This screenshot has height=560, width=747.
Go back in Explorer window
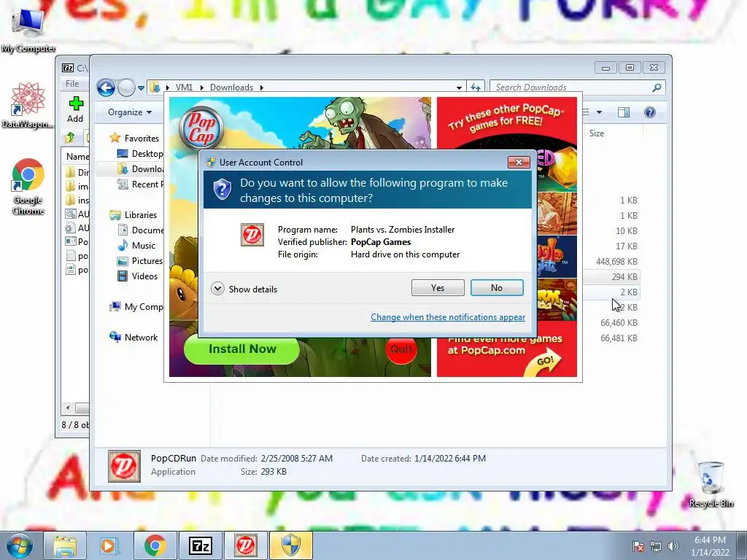point(106,87)
